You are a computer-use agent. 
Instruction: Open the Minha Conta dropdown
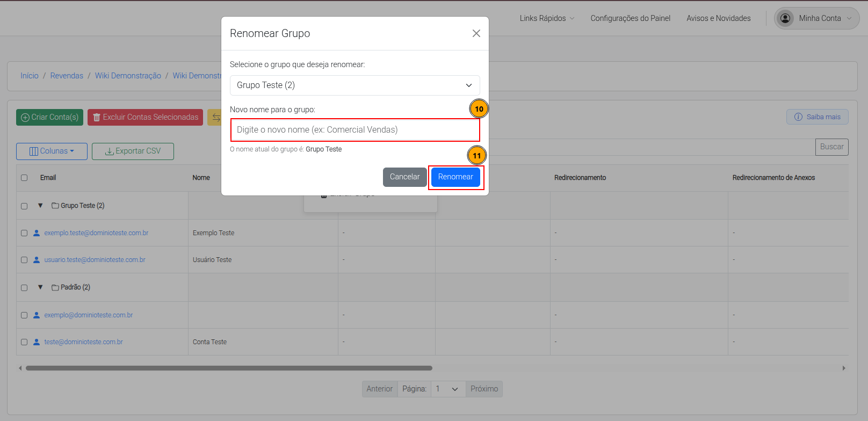[x=816, y=18]
